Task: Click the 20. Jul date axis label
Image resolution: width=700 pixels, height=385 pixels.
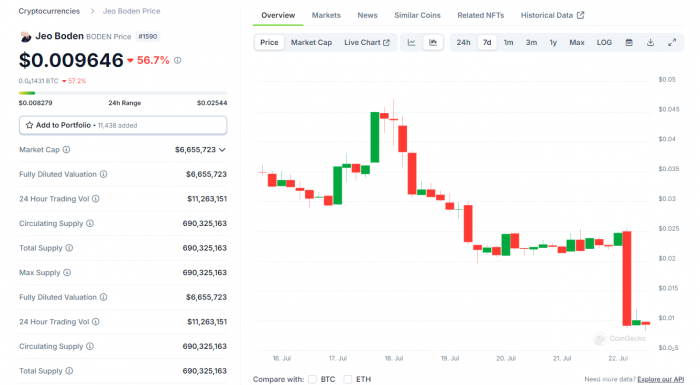Action: 506,358
